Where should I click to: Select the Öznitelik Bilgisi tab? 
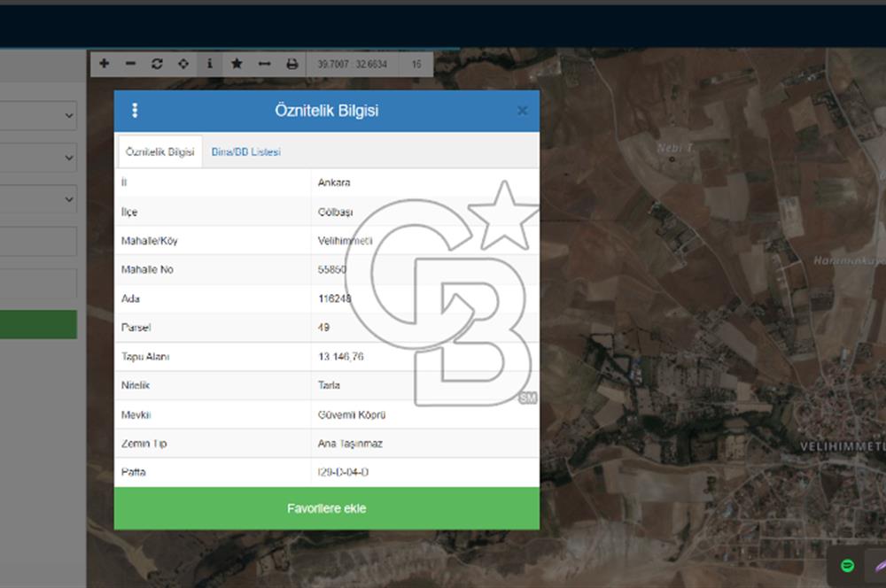pyautogui.click(x=160, y=152)
